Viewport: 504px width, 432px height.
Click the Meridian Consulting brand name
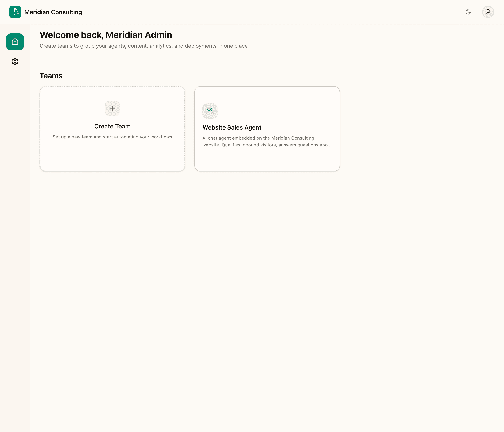[53, 12]
